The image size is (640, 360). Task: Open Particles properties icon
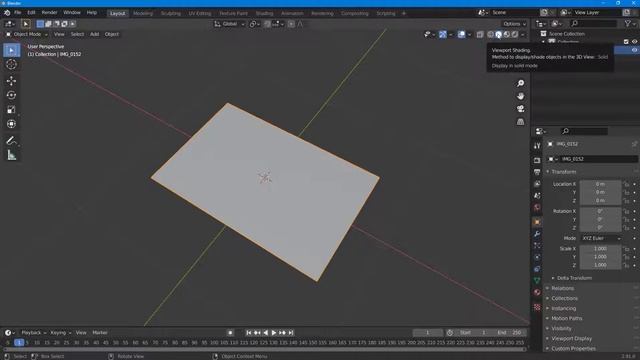click(537, 245)
